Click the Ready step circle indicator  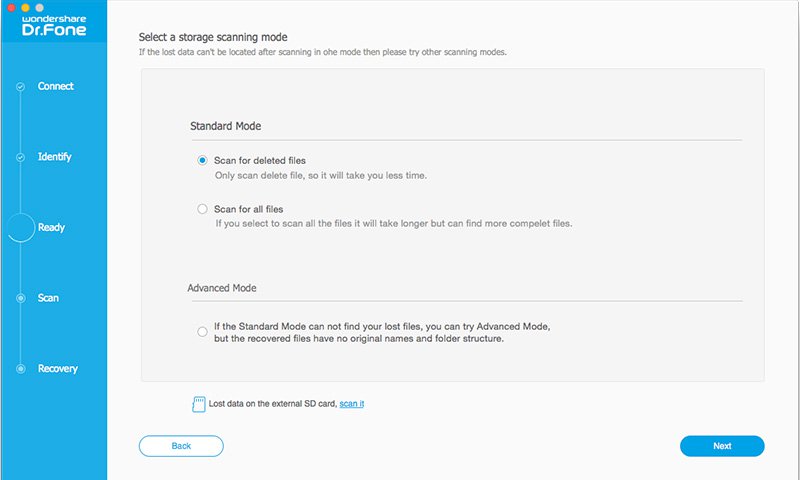(x=21, y=228)
